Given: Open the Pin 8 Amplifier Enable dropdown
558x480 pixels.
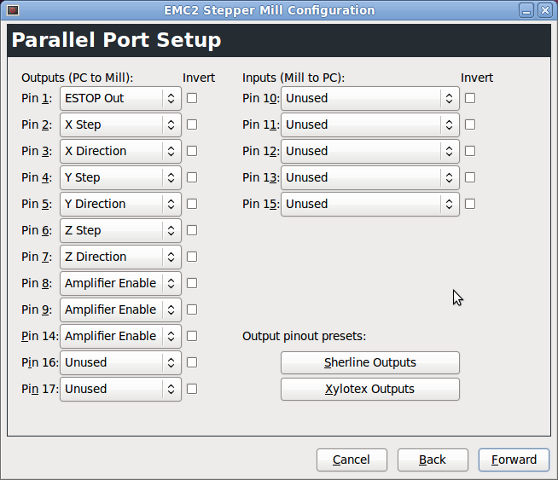Looking at the screenshot, I should 121,283.
